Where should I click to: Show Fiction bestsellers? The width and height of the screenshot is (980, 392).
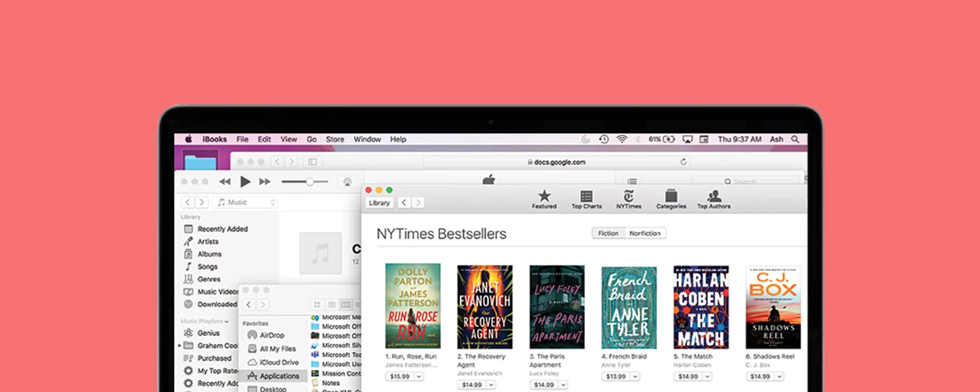(x=608, y=234)
